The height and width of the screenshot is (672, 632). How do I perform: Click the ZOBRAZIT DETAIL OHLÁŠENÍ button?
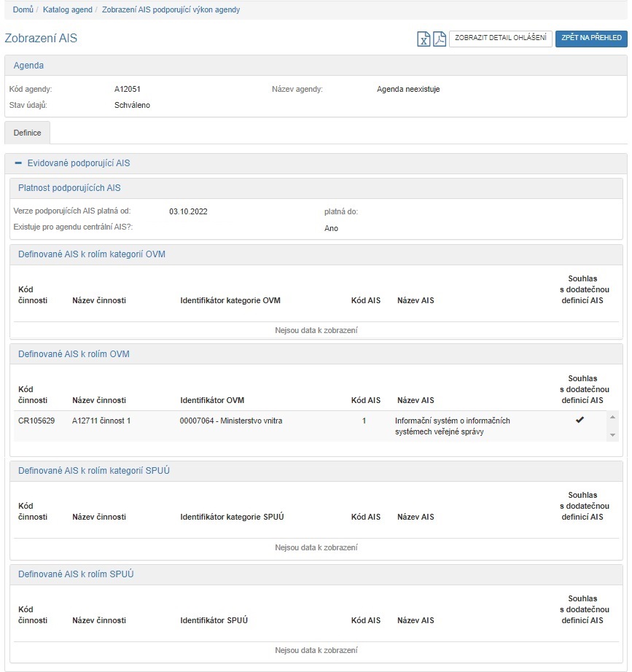(500, 39)
